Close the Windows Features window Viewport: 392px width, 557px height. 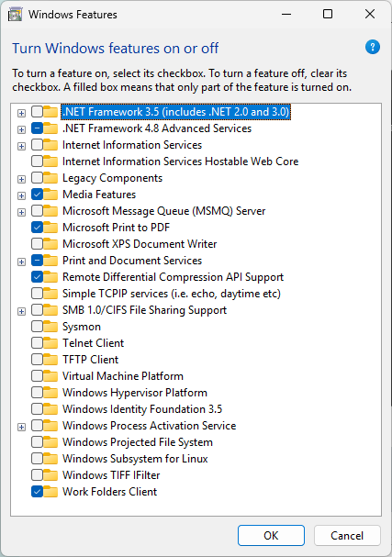(x=370, y=14)
